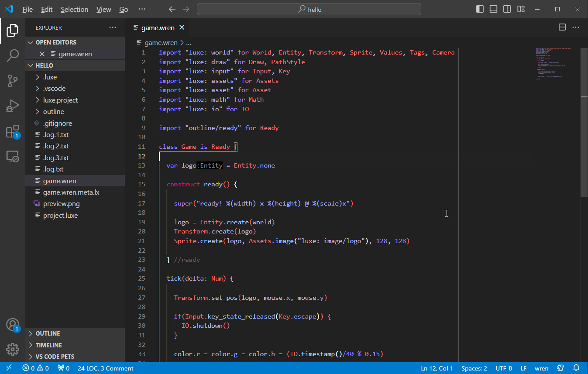Expand the outline folder
Image resolution: width=588 pixels, height=374 pixels.
tap(75, 112)
